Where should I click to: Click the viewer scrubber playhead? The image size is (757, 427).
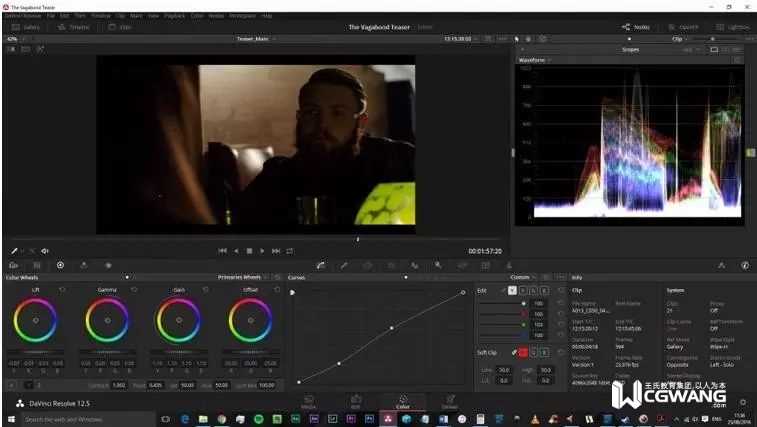tap(358, 239)
